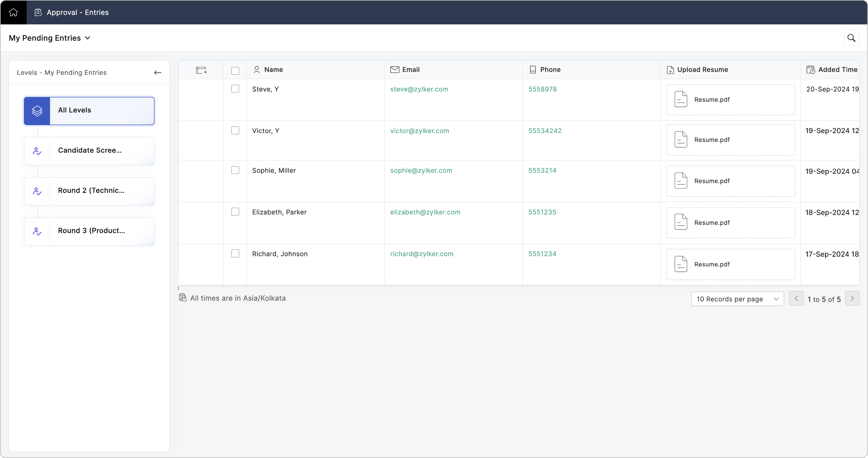Select the checkbox for Victor, Y
Screen dimensions: 868x458
(x=235, y=131)
